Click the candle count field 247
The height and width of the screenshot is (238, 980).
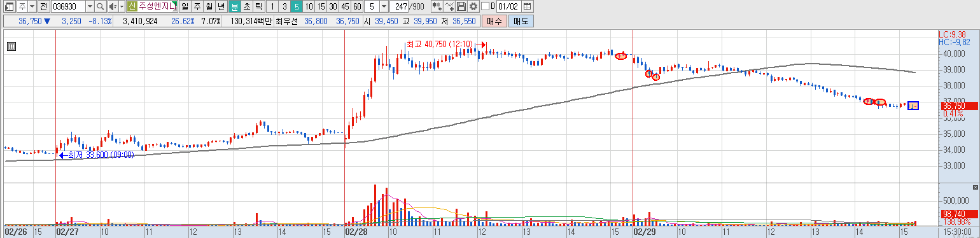[400, 6]
